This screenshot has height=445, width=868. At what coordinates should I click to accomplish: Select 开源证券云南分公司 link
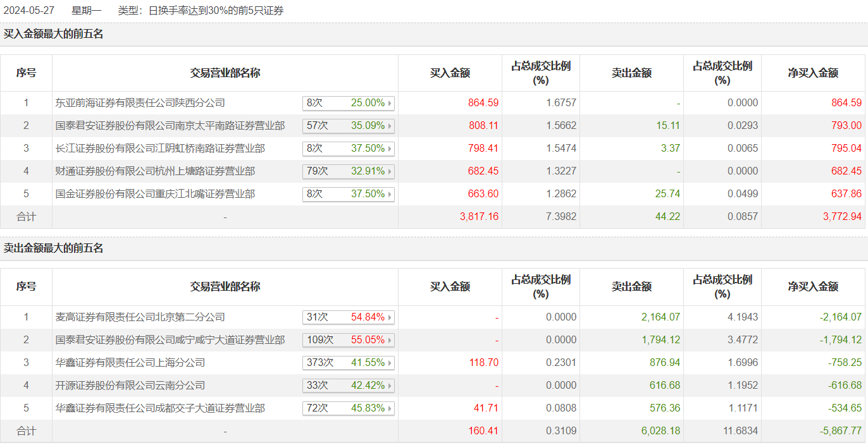click(x=130, y=386)
